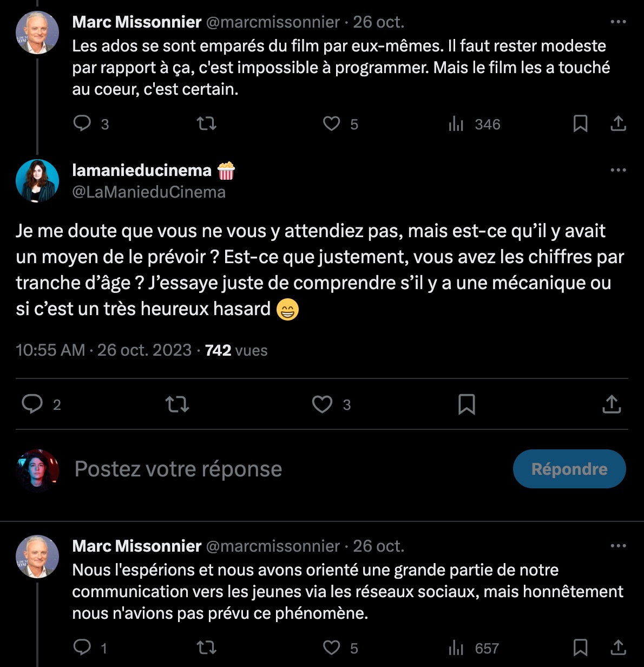Bookmark the bottom Marc Missonnier reply
Image resolution: width=644 pixels, height=667 pixels.
[580, 648]
